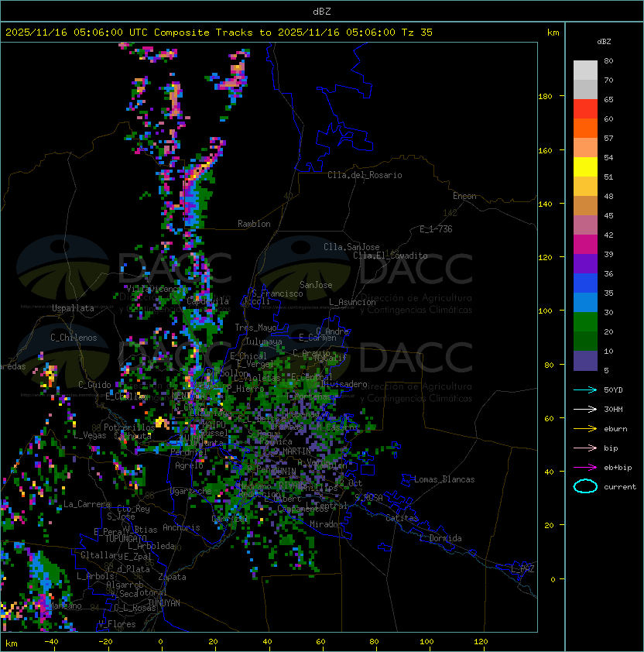Click the 'Anchoris' place label

181,527
